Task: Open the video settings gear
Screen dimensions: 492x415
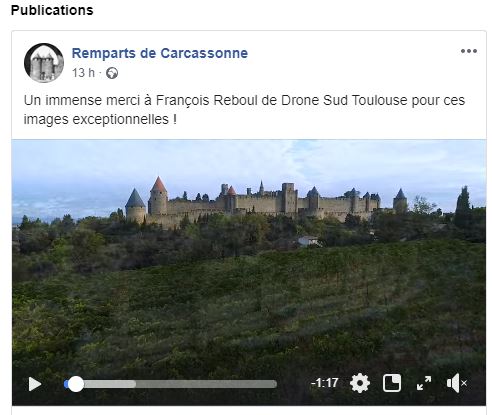Action: click(x=360, y=383)
